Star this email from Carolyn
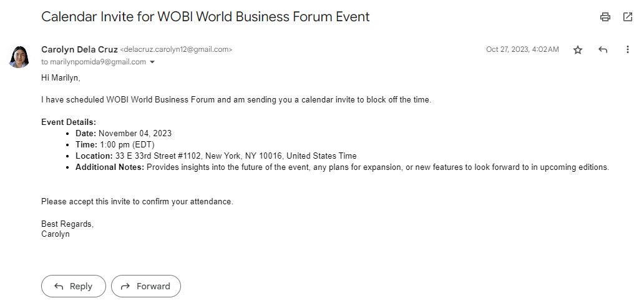 click(578, 50)
